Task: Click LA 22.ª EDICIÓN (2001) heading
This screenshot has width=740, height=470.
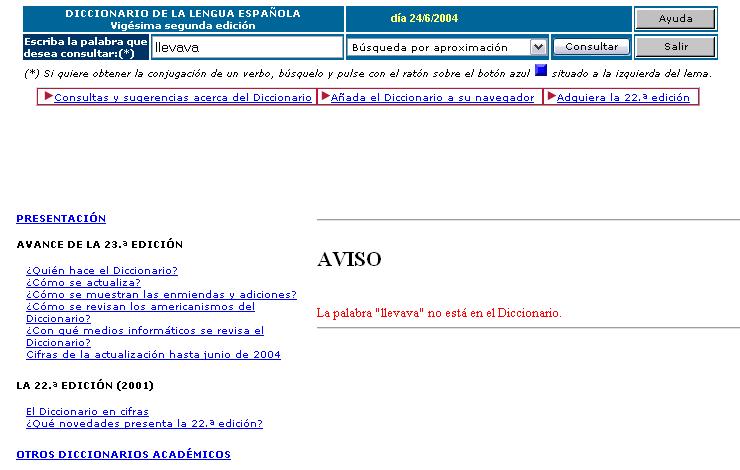Action: tap(85, 386)
